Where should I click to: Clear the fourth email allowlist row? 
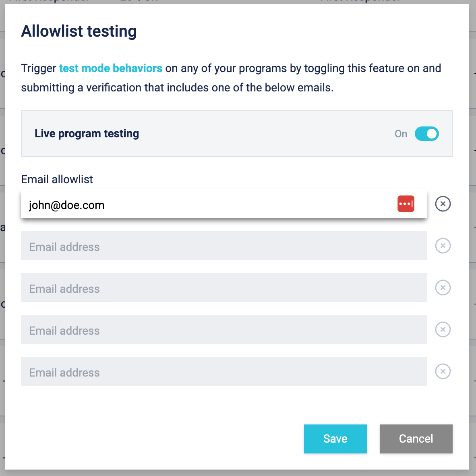coord(443,329)
